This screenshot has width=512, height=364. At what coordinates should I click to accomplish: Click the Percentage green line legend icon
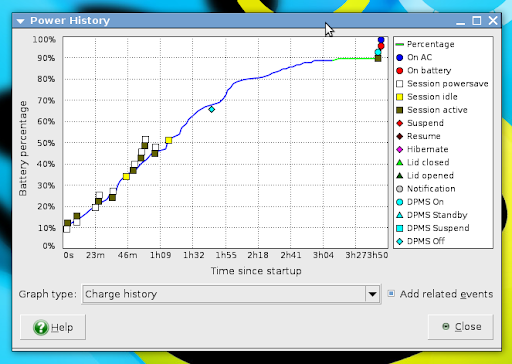399,44
